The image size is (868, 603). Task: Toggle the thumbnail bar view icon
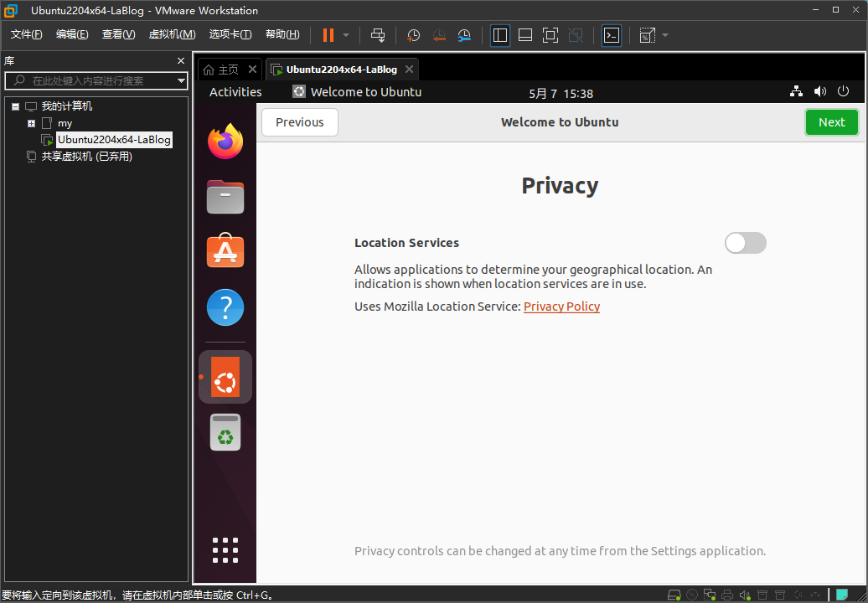click(x=525, y=35)
